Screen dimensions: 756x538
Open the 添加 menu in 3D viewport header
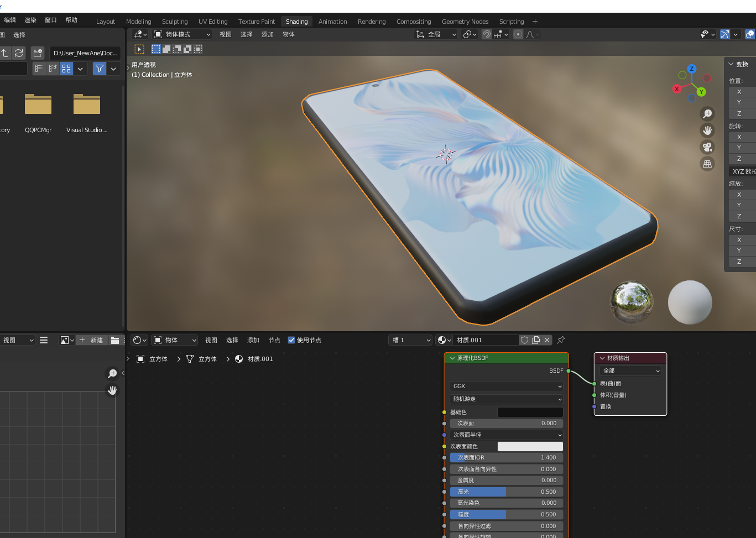[x=268, y=34]
